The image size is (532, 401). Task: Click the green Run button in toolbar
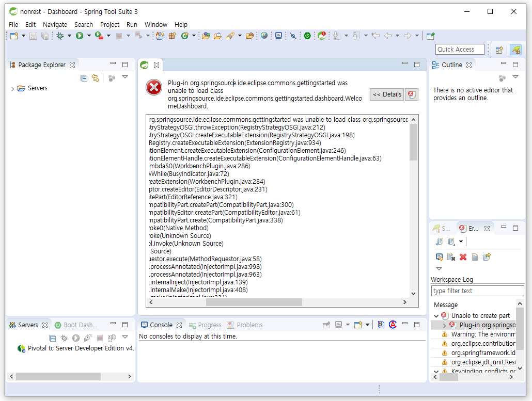click(80, 36)
